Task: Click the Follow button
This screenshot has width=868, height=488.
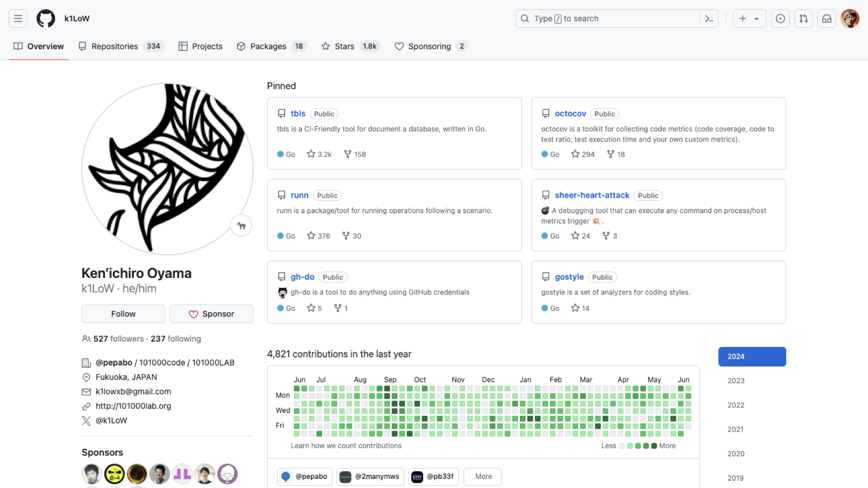Action: coord(123,314)
